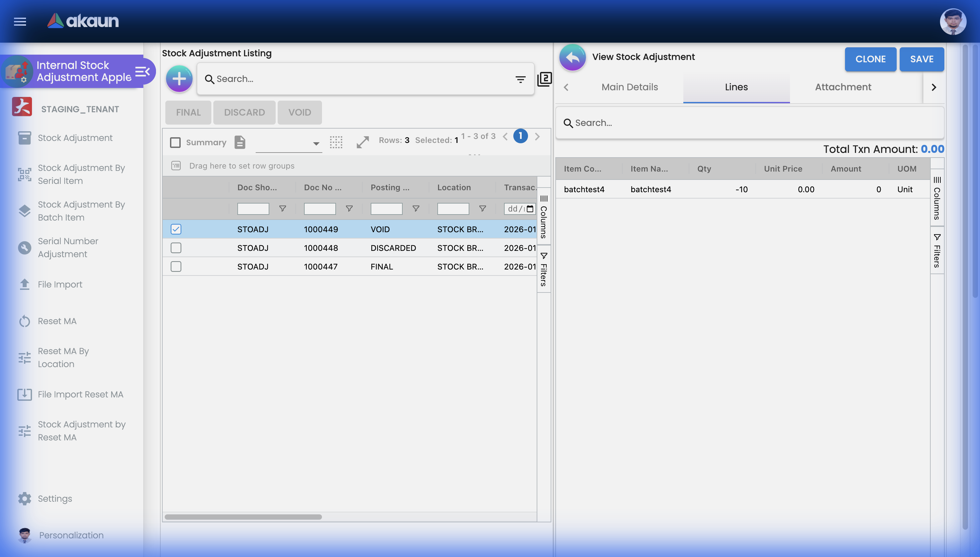The width and height of the screenshot is (980, 557).
Task: Open the user profile avatar
Action: click(x=953, y=21)
